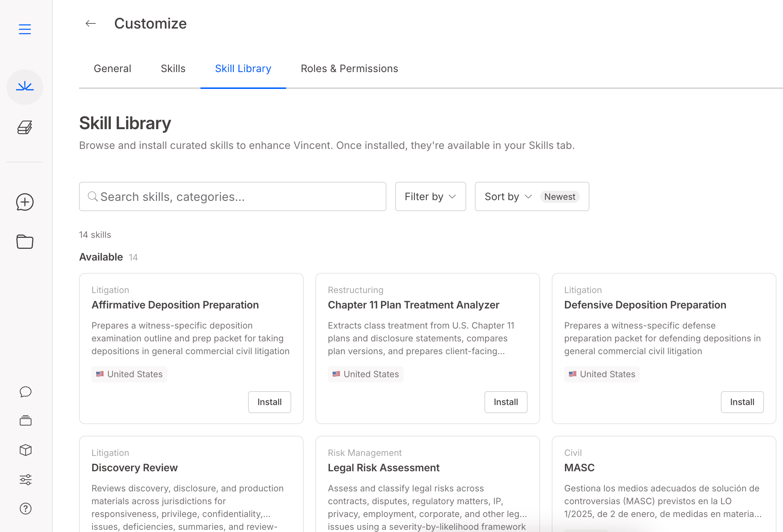This screenshot has width=783, height=532.
Task: Open the Legal Risk Assessment skill card
Action: click(428, 484)
